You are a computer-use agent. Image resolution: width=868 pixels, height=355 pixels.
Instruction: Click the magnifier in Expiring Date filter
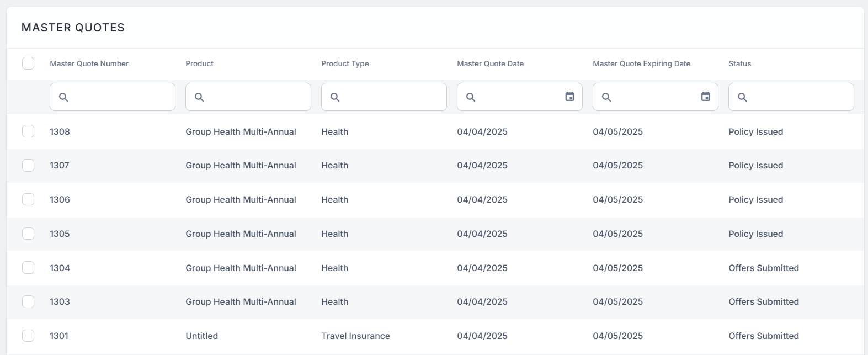606,97
